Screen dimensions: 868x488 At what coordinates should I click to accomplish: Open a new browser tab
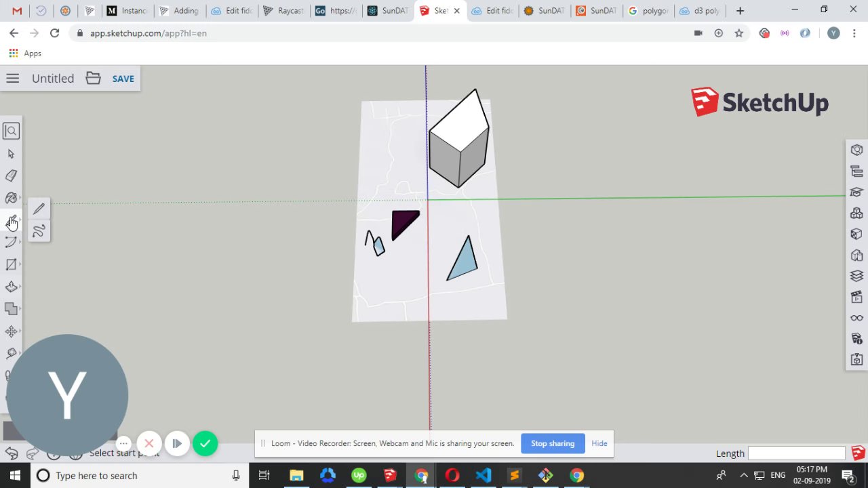(x=740, y=11)
